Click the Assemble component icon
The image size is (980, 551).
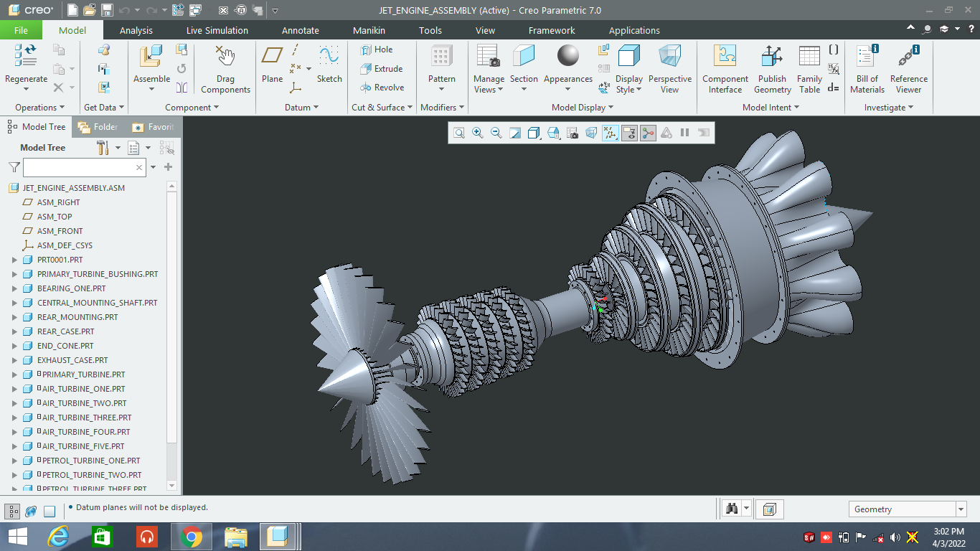click(151, 57)
